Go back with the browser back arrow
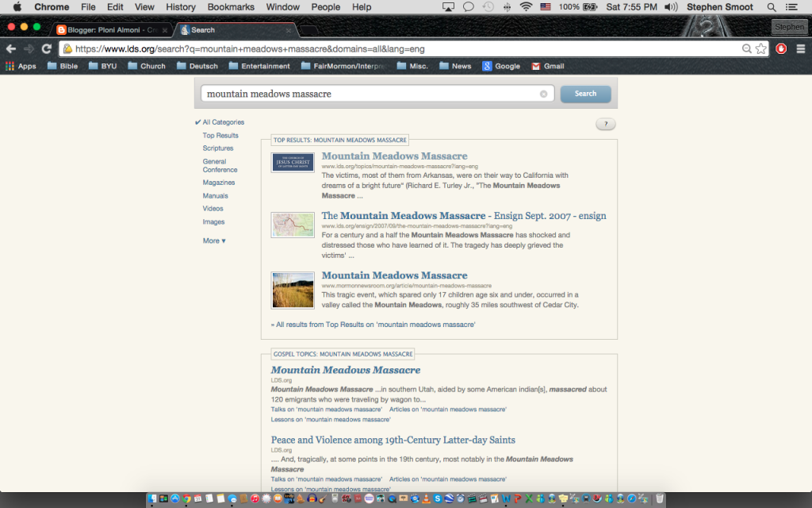The image size is (812, 508). click(11, 48)
